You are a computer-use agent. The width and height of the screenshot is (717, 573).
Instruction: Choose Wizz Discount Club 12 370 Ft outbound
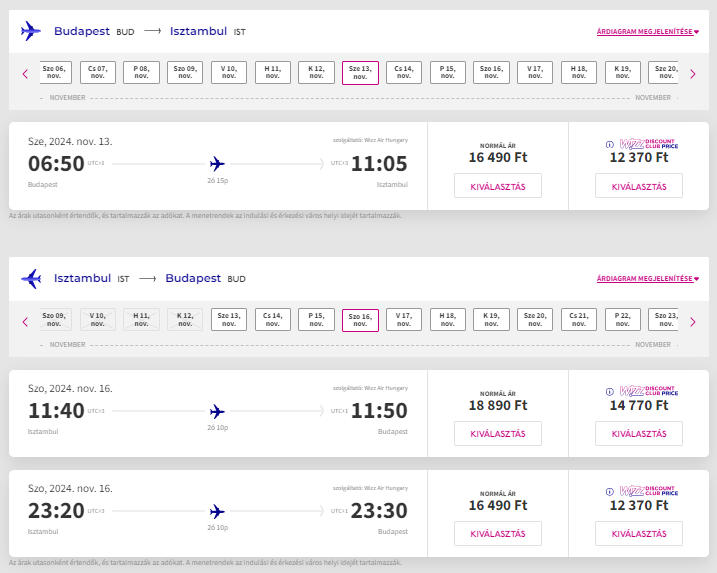coord(638,186)
